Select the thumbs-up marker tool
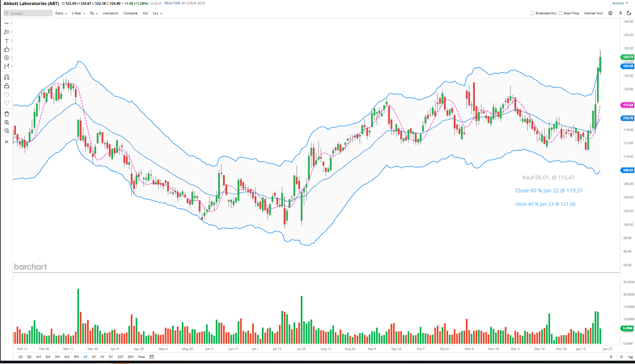 [x=6, y=49]
